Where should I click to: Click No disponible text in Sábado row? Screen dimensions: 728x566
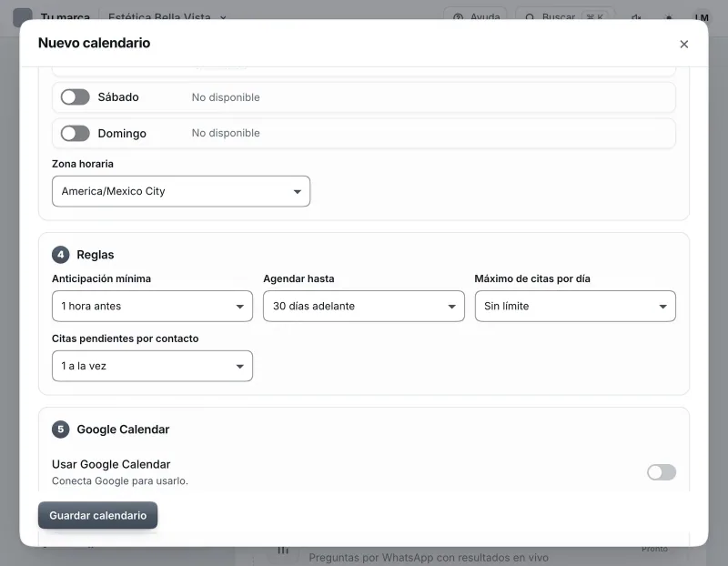click(x=226, y=97)
